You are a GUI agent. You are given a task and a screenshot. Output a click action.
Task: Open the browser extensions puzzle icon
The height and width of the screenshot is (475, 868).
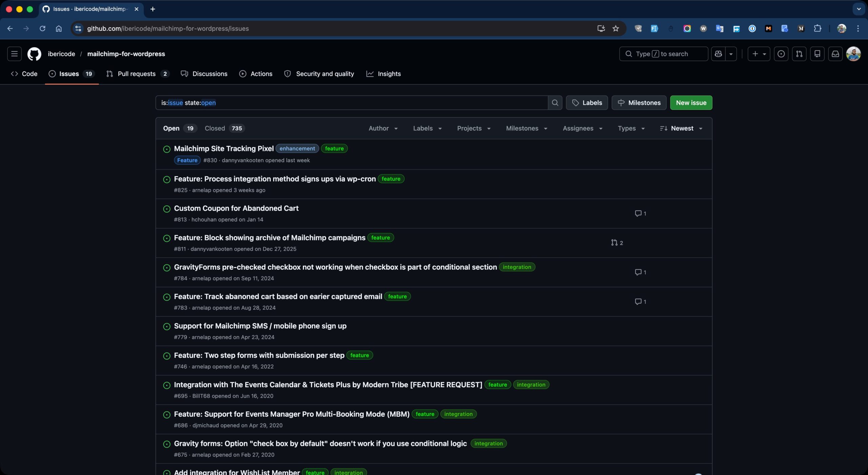click(817, 28)
